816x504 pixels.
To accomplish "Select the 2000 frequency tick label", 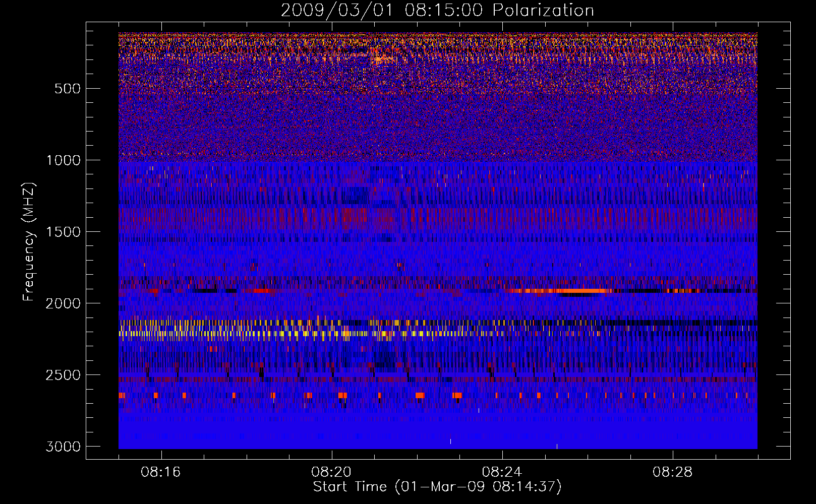I will [63, 303].
